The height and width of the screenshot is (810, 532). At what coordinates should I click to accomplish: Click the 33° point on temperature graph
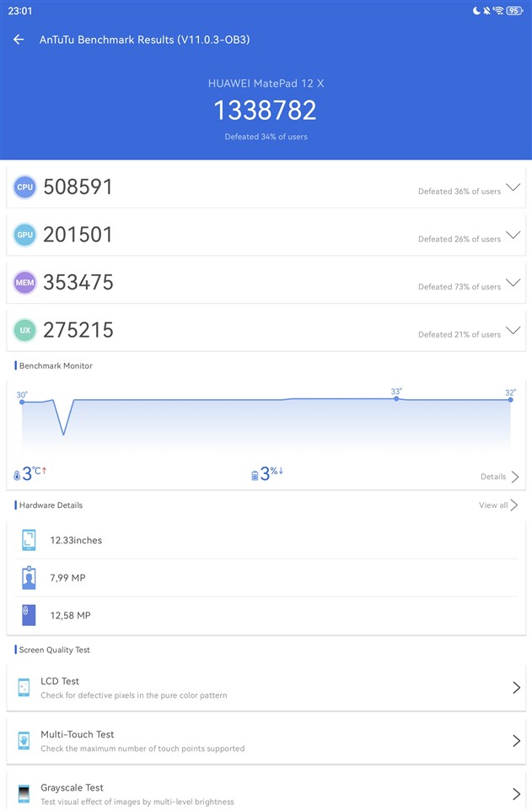click(396, 398)
